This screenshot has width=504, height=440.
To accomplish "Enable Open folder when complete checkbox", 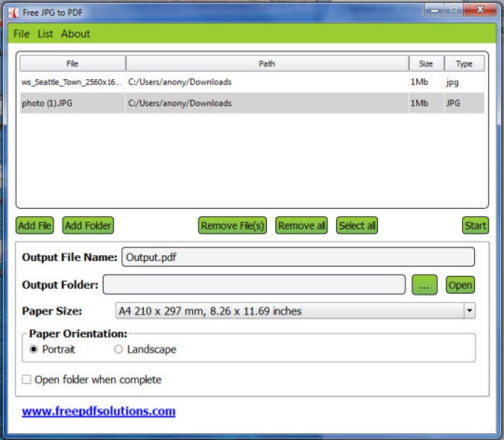I will [x=26, y=379].
